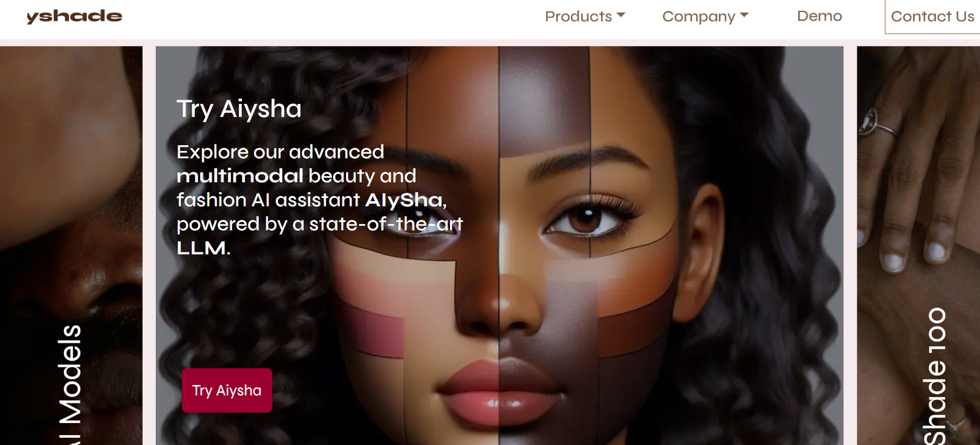Click the Try Aiysha red button
Screen dimensions: 980x445
(x=227, y=391)
